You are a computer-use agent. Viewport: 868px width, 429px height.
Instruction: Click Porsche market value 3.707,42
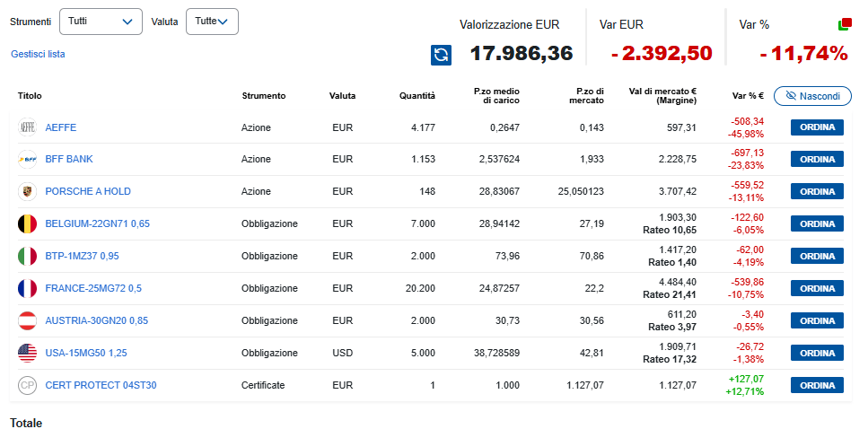[679, 191]
